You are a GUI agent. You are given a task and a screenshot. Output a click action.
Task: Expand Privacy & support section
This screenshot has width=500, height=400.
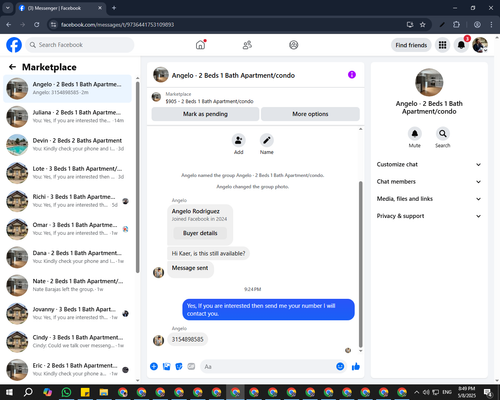(x=429, y=216)
